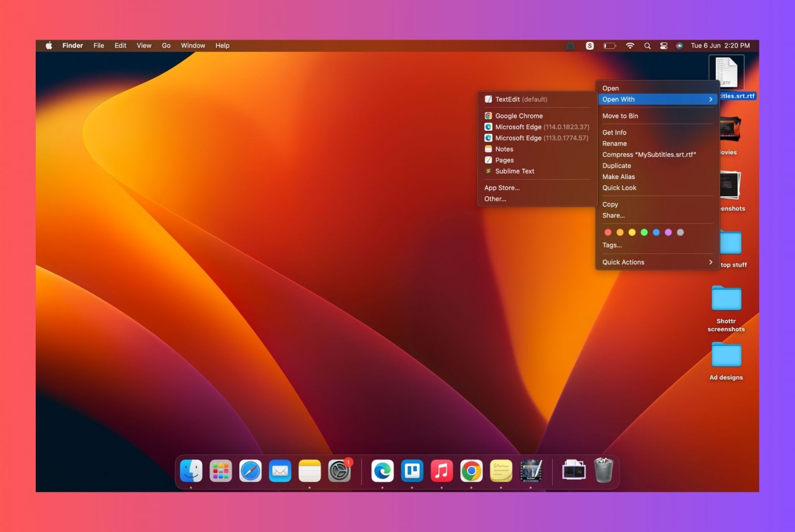This screenshot has height=532, width=795.
Task: Open Spotlight search in menu bar
Action: pyautogui.click(x=647, y=46)
